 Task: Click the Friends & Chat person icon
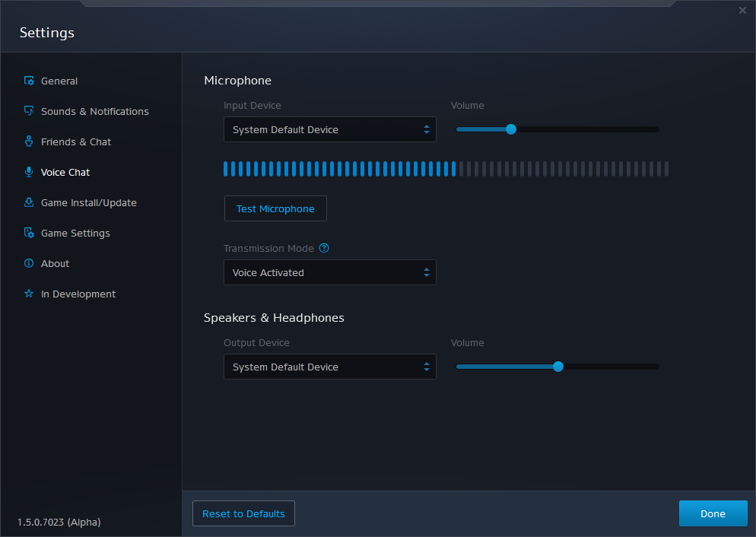click(x=29, y=141)
